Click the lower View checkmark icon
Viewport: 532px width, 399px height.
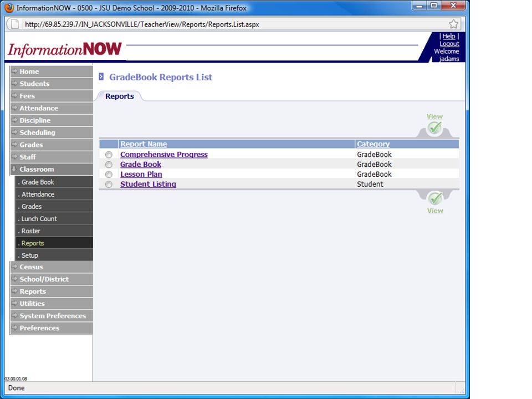coord(435,198)
